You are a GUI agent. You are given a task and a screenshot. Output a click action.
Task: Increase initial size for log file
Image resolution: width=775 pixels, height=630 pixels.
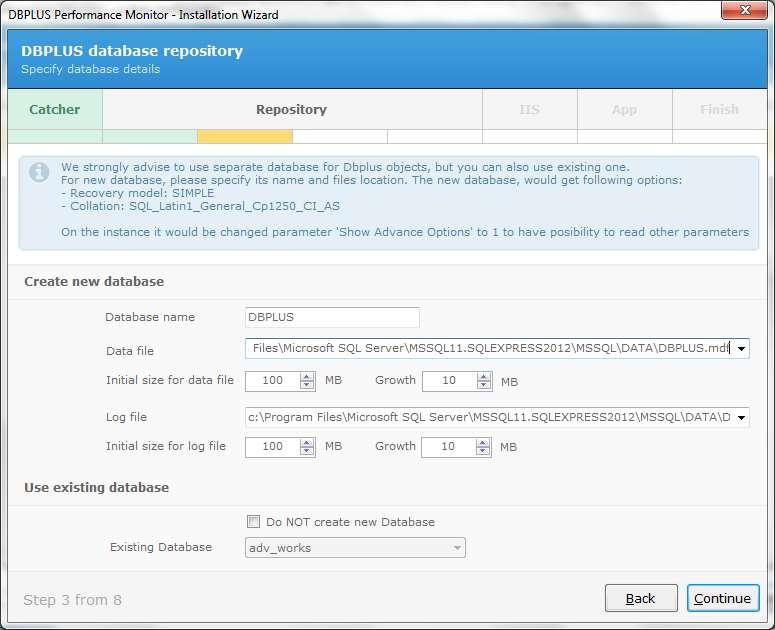tap(307, 443)
